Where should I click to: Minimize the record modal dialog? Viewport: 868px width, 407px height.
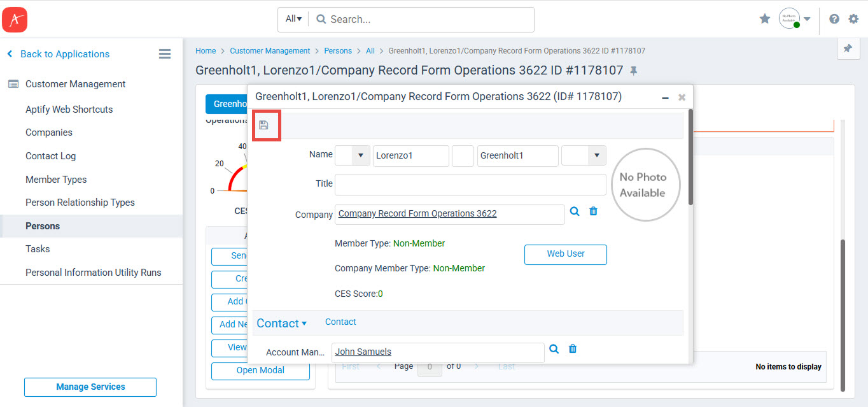[666, 98]
